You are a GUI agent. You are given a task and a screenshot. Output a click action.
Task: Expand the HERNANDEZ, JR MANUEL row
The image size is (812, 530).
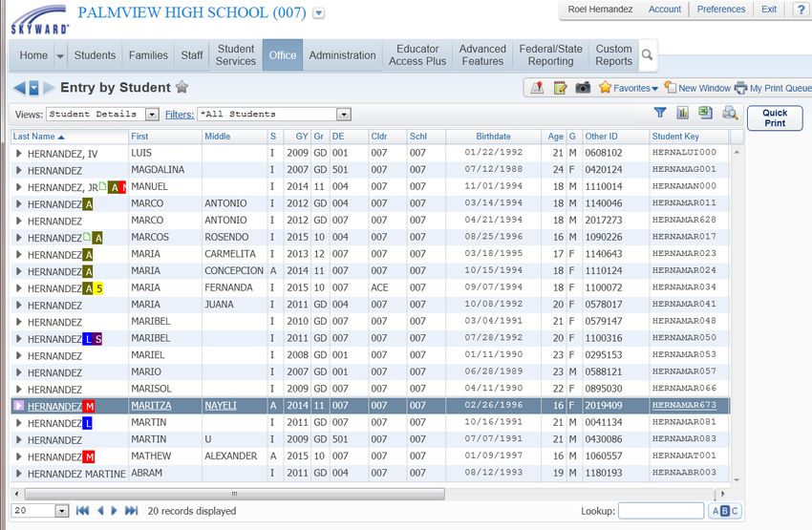(x=19, y=187)
